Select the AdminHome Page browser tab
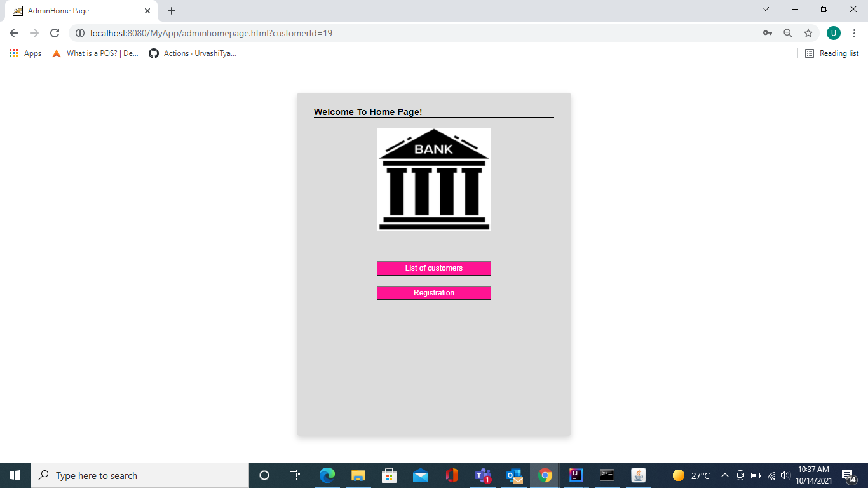The width and height of the screenshot is (868, 488). (76, 10)
